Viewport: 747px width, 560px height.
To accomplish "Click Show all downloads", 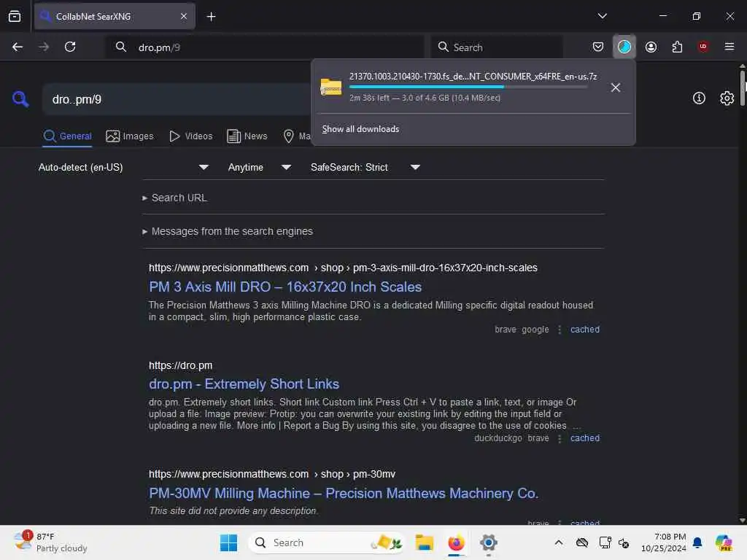I will [x=360, y=129].
